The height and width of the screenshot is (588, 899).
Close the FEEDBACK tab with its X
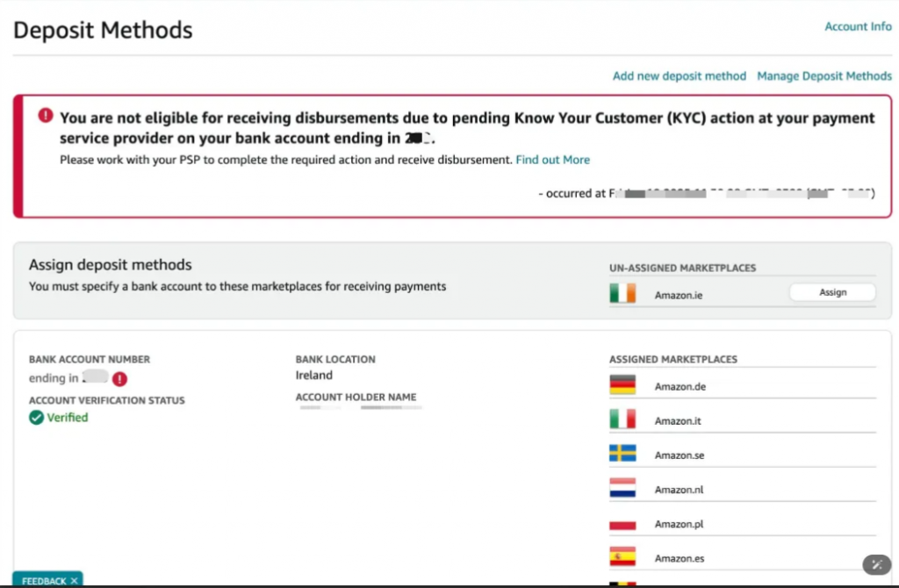[74, 581]
